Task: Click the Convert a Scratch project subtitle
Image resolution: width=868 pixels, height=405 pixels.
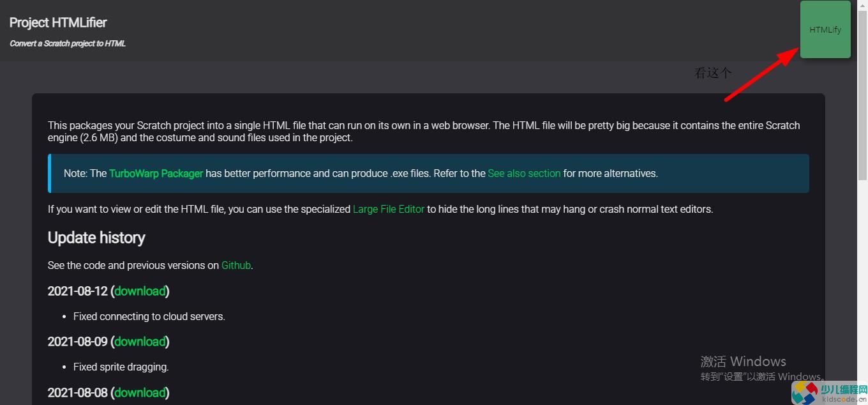Action: click(68, 43)
